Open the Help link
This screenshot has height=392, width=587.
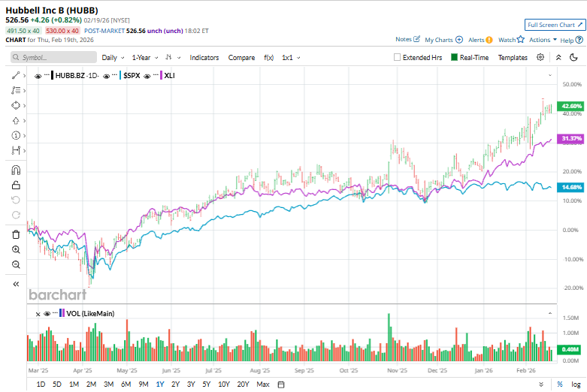click(x=571, y=40)
